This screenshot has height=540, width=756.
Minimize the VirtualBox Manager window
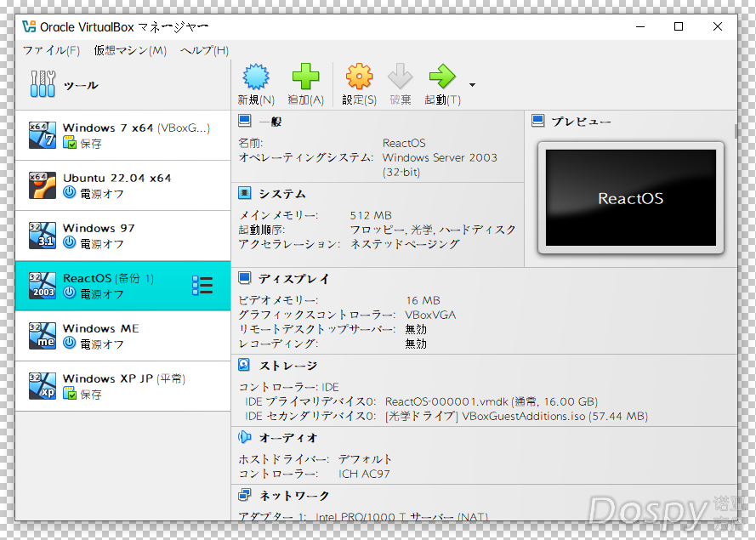pos(639,26)
